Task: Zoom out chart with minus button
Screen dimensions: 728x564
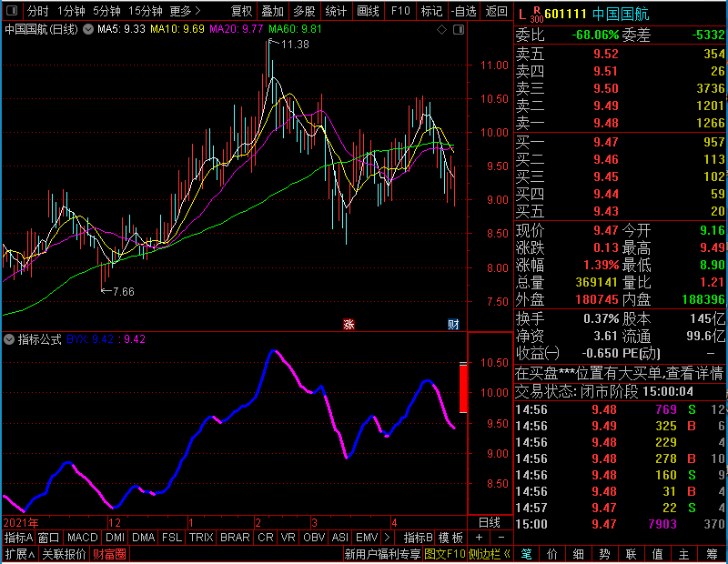Action: 501,538
